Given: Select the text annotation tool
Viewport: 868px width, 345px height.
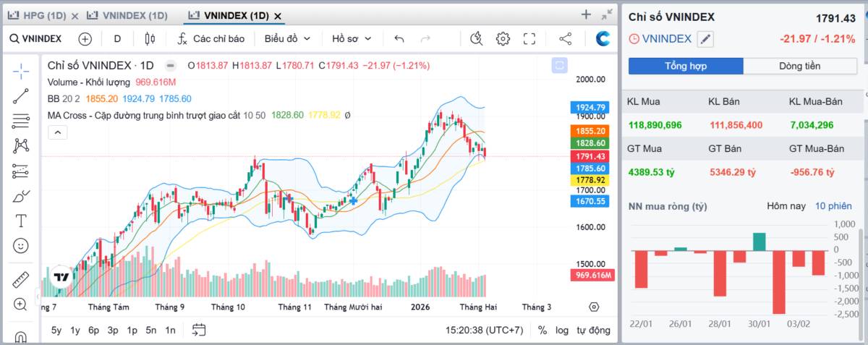Looking at the screenshot, I should coord(21,221).
